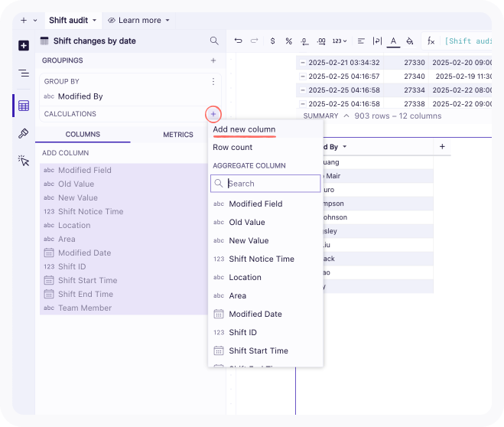This screenshot has height=427, width=504.
Task: Click Modified Field in the left columns list
Action: [x=124, y=170]
